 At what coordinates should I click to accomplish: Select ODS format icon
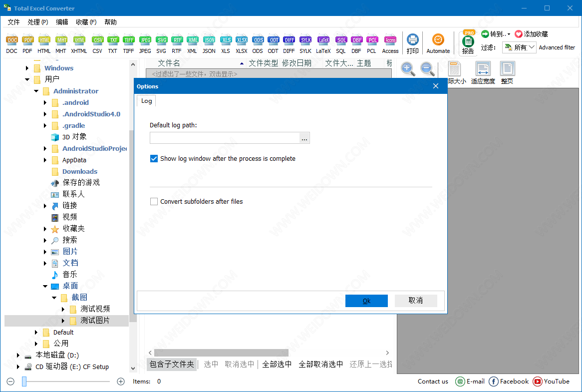coord(258,44)
